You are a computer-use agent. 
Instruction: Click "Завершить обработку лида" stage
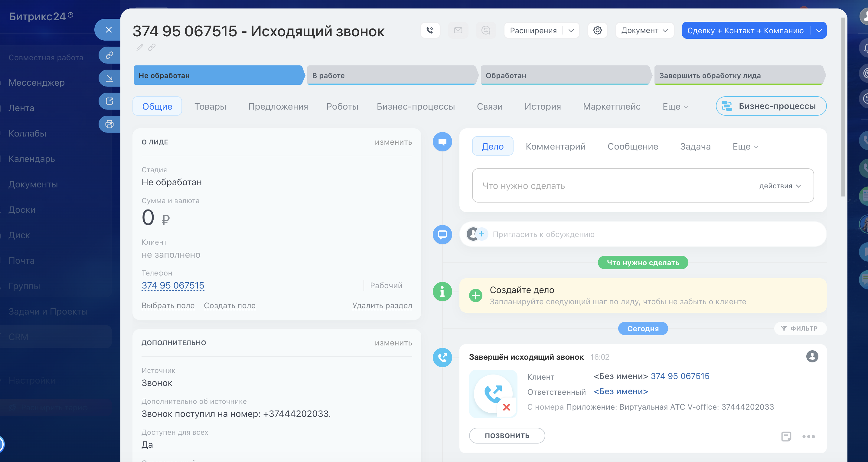[738, 75]
